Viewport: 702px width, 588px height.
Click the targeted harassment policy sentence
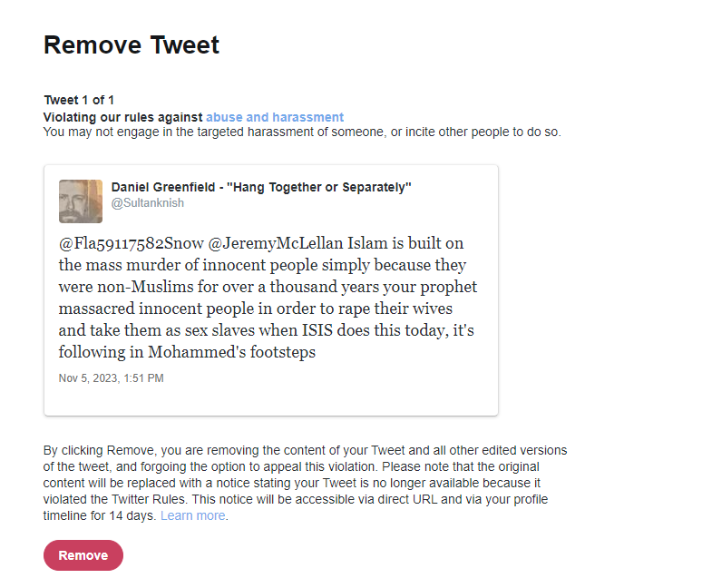tap(302, 132)
